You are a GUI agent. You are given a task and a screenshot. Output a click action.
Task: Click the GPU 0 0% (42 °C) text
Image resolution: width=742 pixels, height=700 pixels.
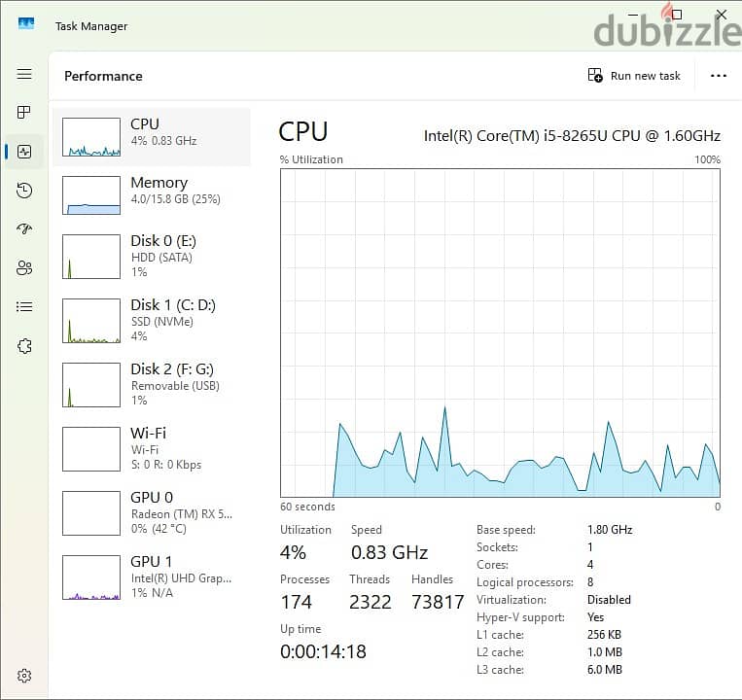coord(159,529)
